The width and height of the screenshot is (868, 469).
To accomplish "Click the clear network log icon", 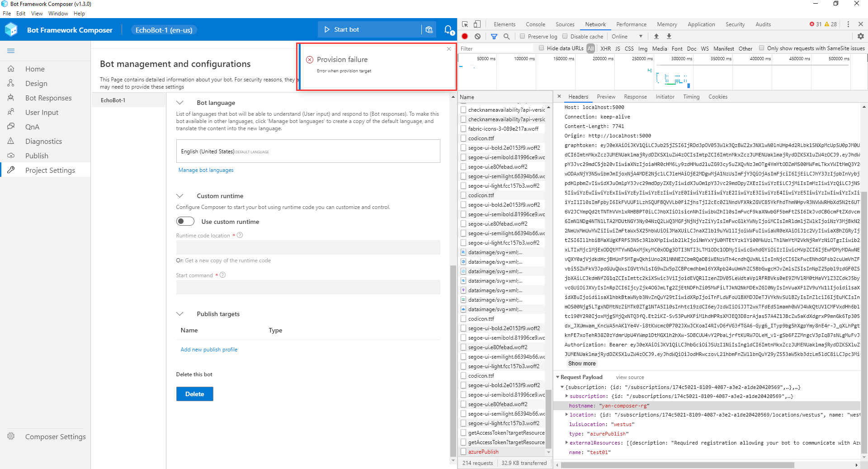I will click(x=478, y=36).
